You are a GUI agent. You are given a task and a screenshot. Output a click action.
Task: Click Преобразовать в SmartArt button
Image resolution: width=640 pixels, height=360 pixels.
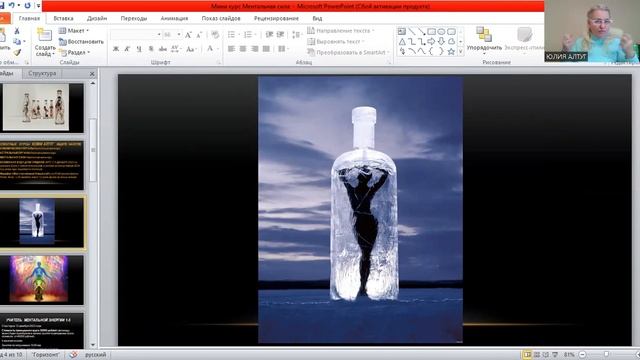[x=348, y=52]
